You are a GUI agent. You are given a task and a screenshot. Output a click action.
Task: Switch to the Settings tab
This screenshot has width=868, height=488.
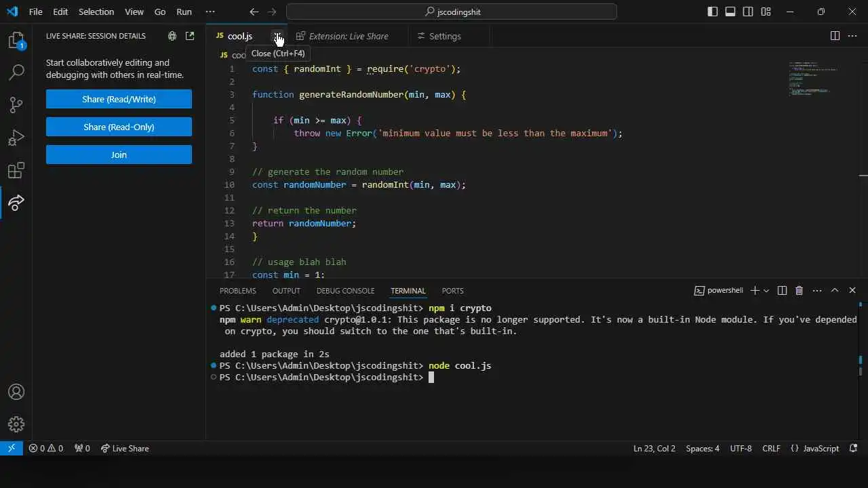tap(445, 36)
